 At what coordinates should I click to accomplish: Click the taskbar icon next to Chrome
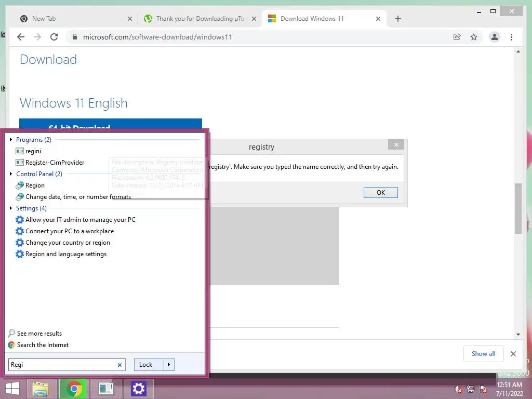tap(106, 389)
